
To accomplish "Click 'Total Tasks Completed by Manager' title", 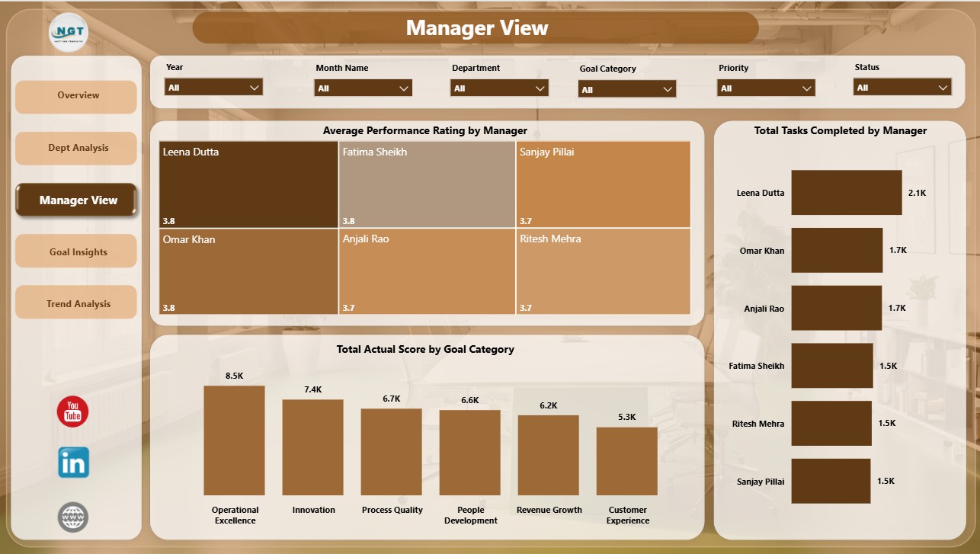I will pos(841,131).
